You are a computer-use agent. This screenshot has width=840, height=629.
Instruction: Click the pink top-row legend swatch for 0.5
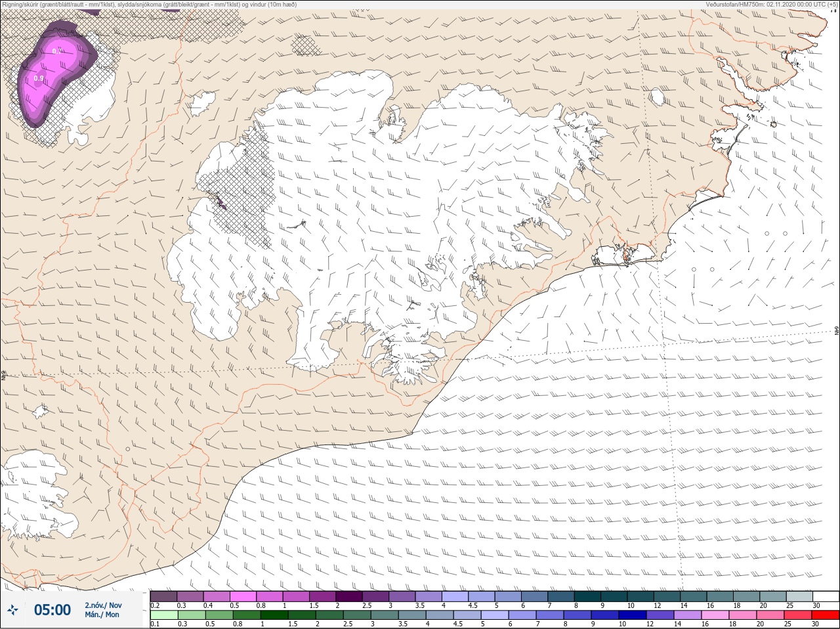[x=243, y=596]
